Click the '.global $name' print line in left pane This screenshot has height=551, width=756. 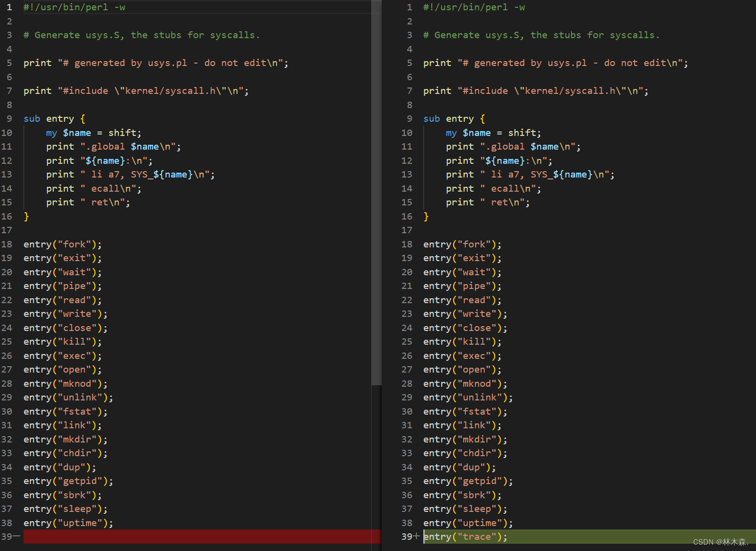point(114,147)
